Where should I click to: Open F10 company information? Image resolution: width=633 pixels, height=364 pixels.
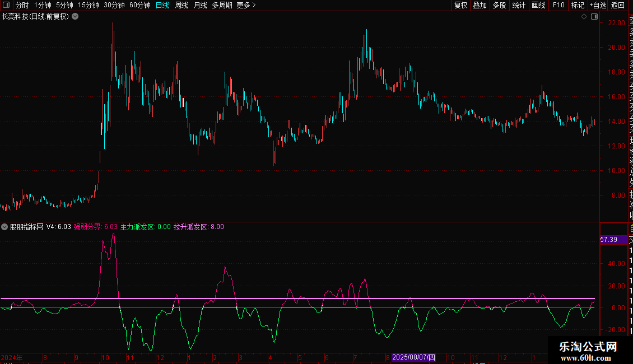click(558, 5)
